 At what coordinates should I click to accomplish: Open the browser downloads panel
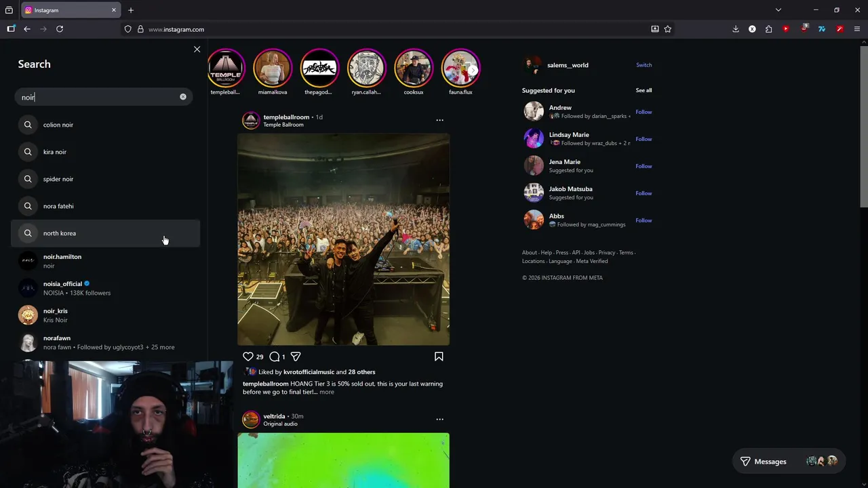(736, 29)
